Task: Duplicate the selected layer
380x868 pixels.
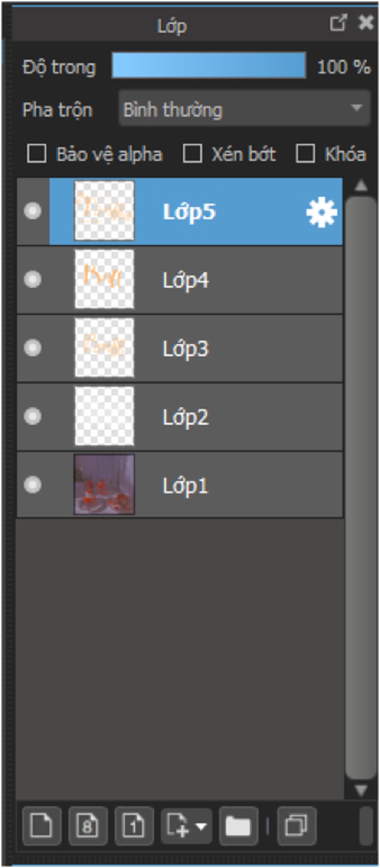Action: (x=297, y=826)
